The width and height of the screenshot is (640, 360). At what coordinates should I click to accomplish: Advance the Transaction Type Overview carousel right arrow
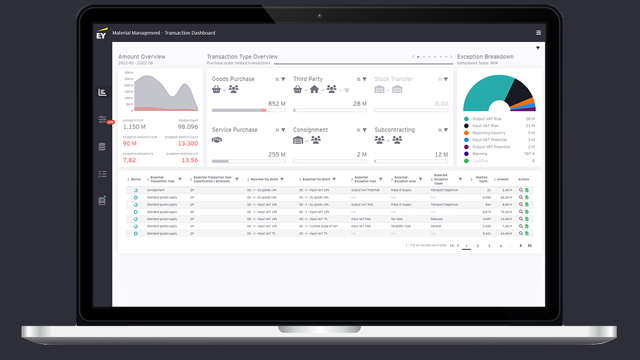click(x=451, y=57)
